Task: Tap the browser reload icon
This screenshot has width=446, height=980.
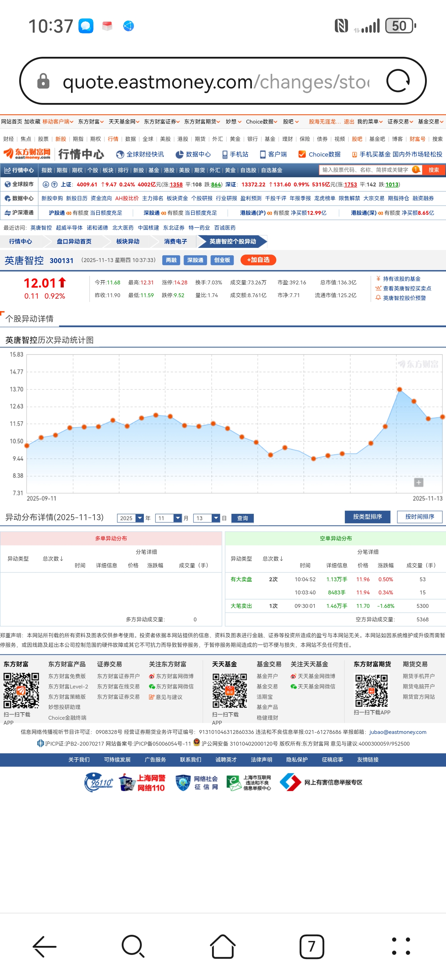Action: (x=398, y=81)
